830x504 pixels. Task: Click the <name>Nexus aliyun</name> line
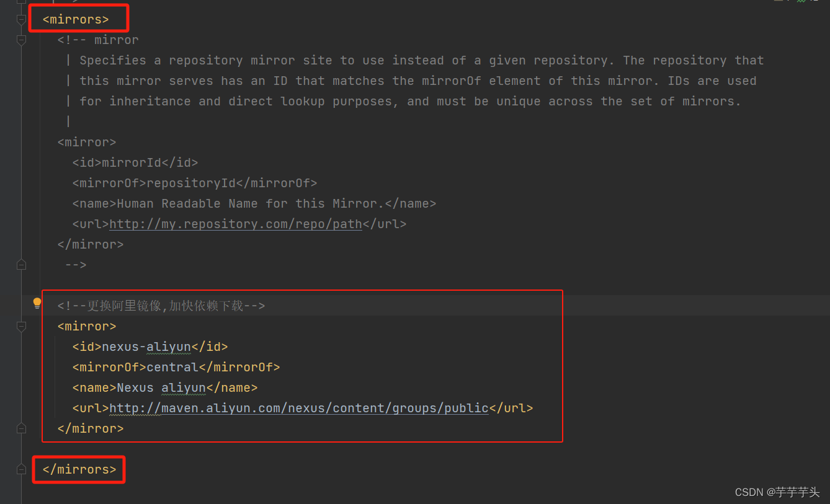point(165,387)
